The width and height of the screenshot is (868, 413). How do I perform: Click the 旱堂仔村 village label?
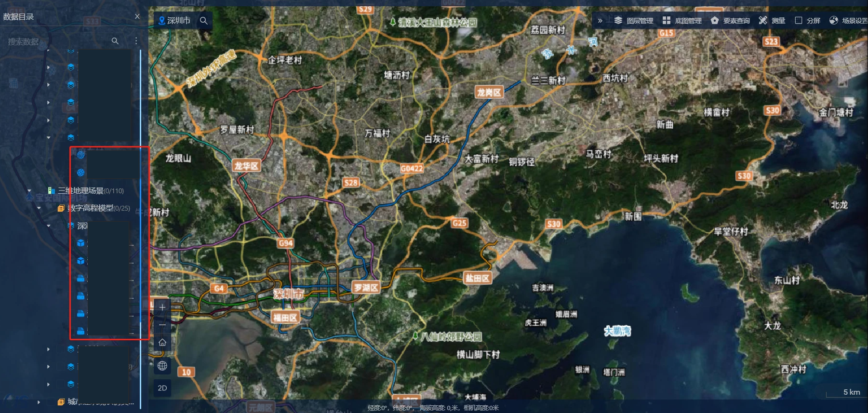731,231
